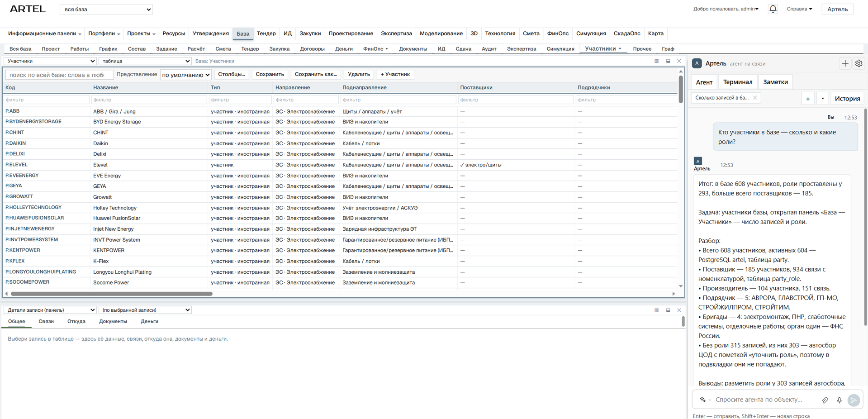Click the '+ Участник' button
This screenshot has height=419, width=868.
click(x=395, y=74)
